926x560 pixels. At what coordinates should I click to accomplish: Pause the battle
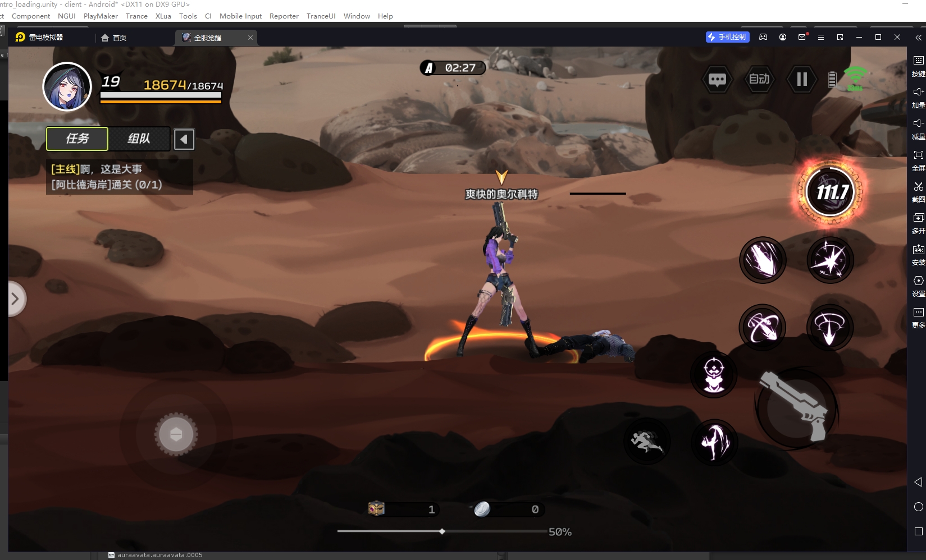click(802, 79)
